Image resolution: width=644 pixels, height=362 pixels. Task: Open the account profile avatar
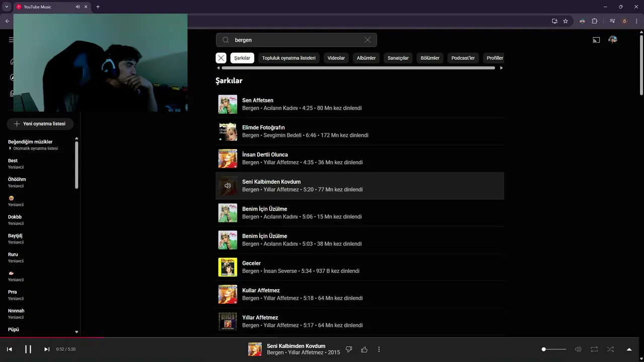pos(613,40)
